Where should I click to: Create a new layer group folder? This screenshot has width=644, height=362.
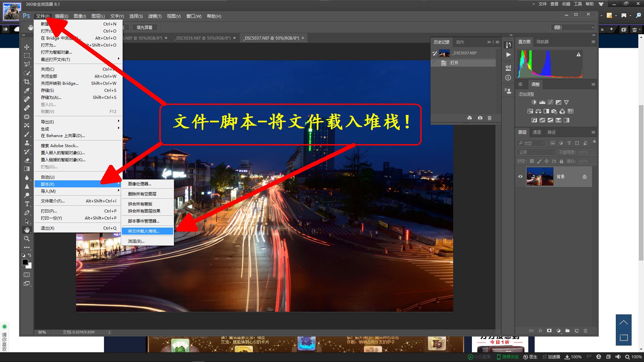[567, 330]
